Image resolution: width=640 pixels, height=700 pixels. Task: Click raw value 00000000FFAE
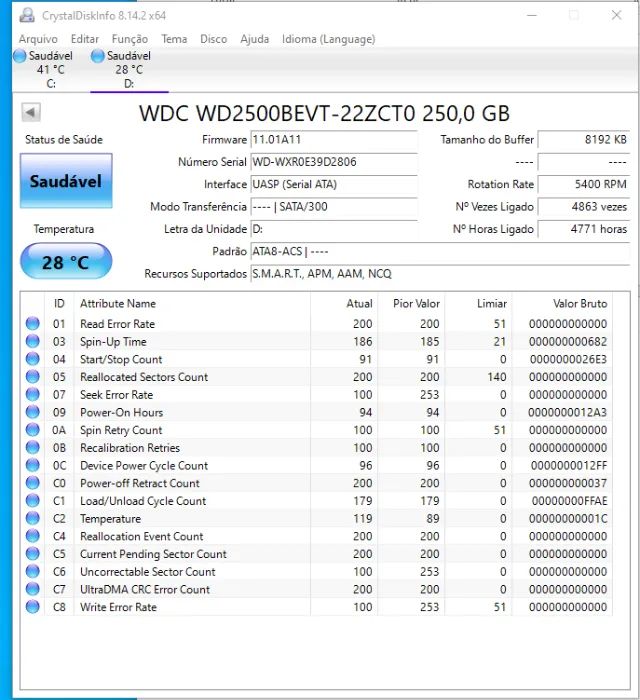pos(569,501)
